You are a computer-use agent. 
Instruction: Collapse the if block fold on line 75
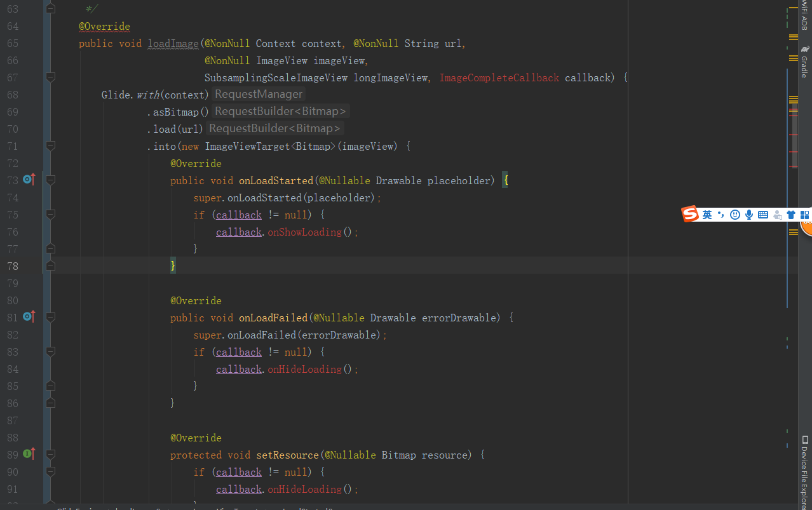click(x=51, y=215)
